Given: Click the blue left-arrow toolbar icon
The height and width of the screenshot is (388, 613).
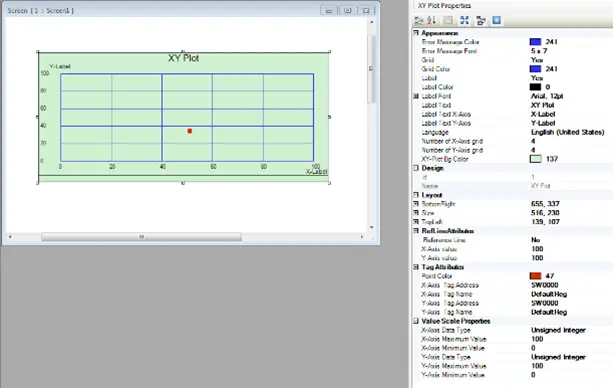Looking at the screenshot, I should click(496, 20).
